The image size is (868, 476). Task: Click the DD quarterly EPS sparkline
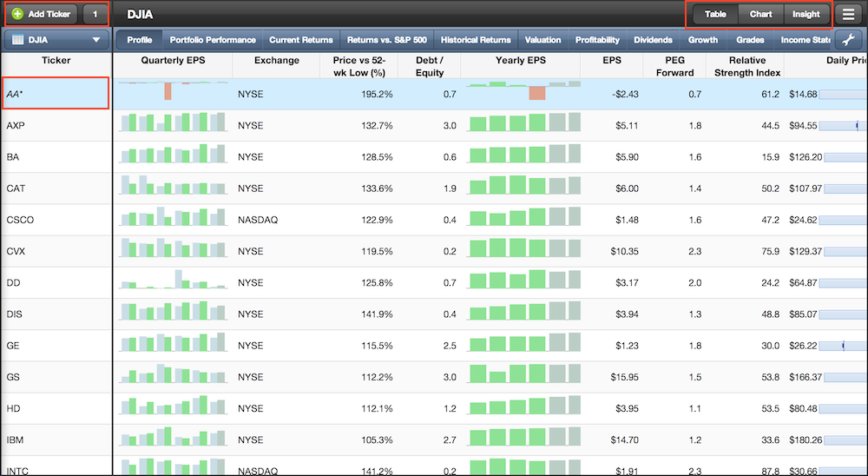[173, 279]
